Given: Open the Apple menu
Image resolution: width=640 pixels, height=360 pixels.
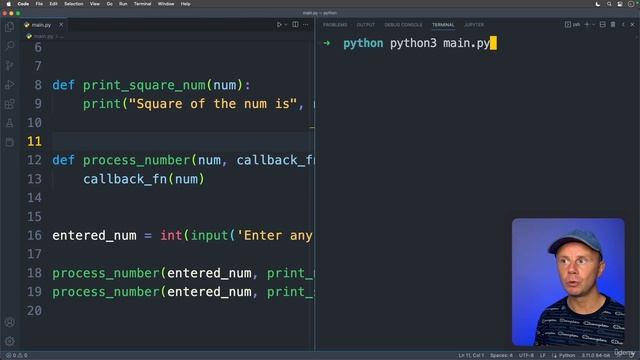Looking at the screenshot, I should coord(9,4).
